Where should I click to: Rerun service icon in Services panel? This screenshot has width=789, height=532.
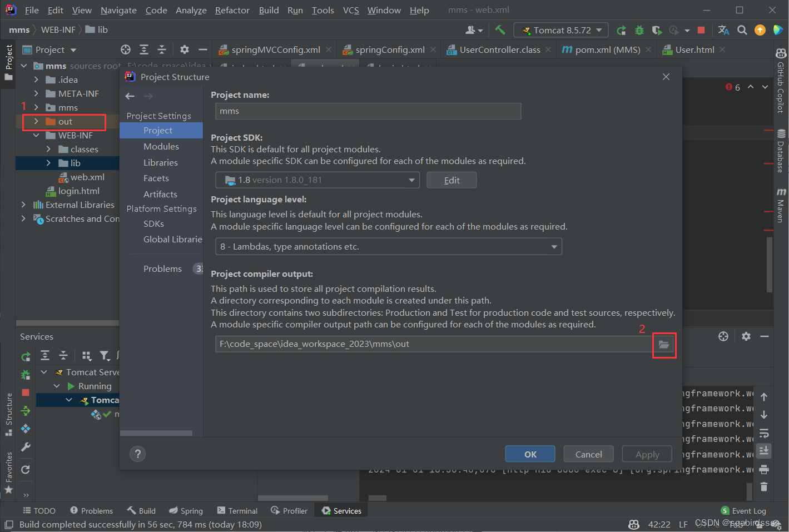[x=26, y=357]
